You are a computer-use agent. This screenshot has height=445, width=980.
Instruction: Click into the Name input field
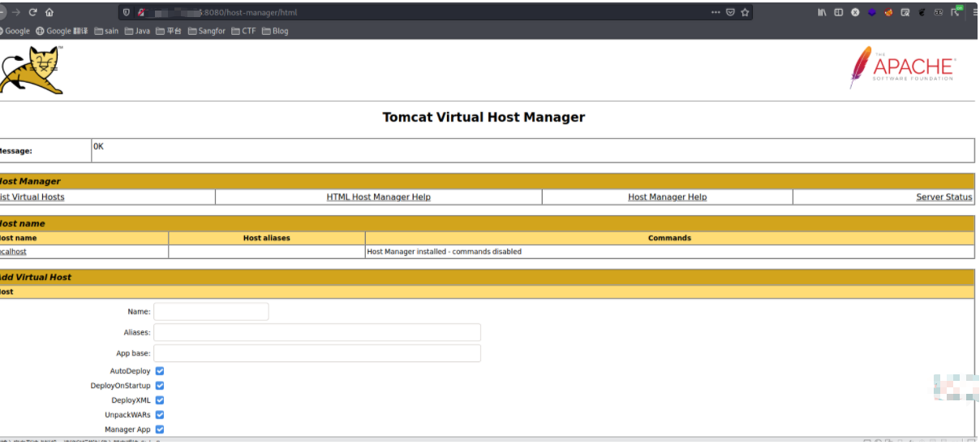[x=211, y=312]
